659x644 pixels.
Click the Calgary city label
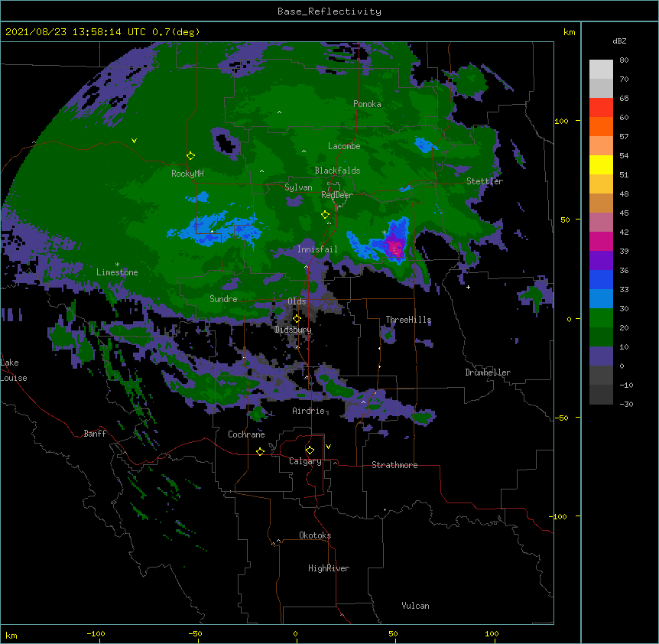pos(305,461)
